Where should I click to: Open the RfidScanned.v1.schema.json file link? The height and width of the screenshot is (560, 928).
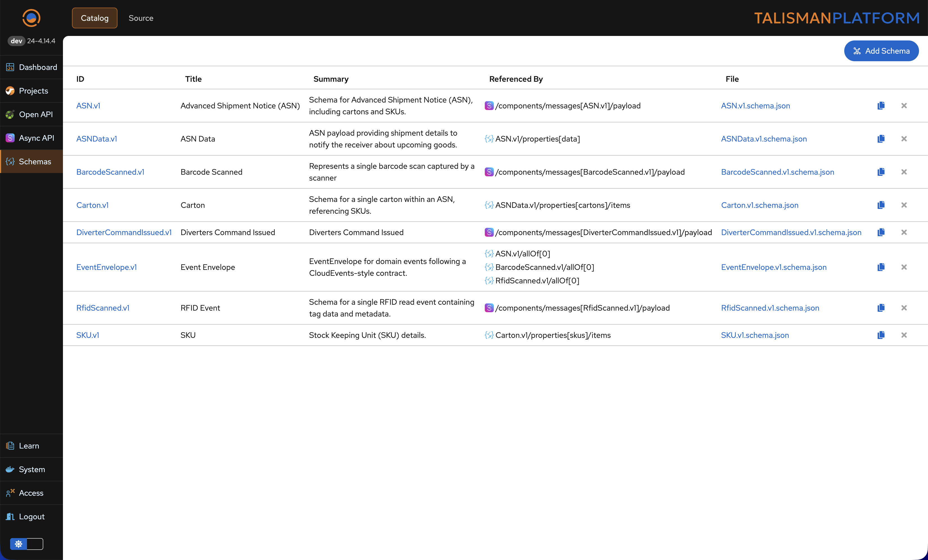[770, 308]
